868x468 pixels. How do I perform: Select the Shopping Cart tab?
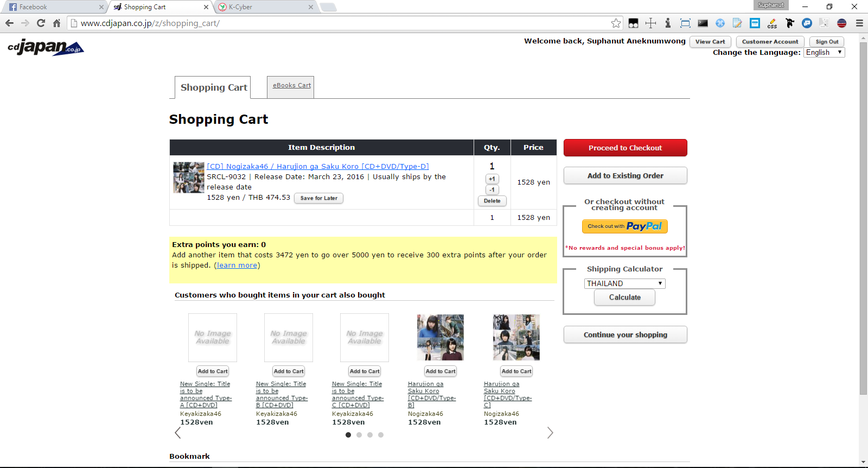click(x=213, y=87)
